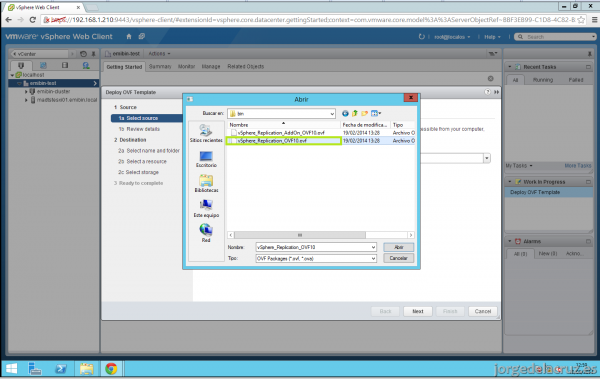This screenshot has width=600, height=379.
Task: Open Sitios recientes in places bar
Action: point(206,133)
